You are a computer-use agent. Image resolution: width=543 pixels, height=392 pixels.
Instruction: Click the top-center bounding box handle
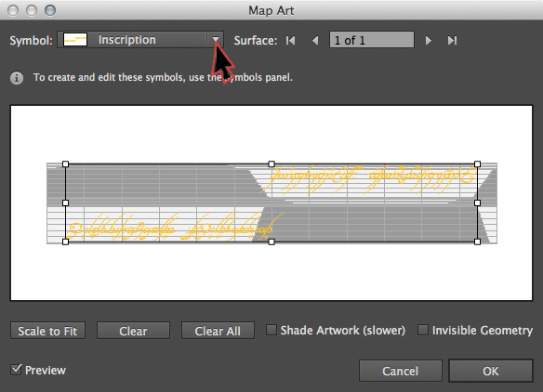pyautogui.click(x=271, y=164)
